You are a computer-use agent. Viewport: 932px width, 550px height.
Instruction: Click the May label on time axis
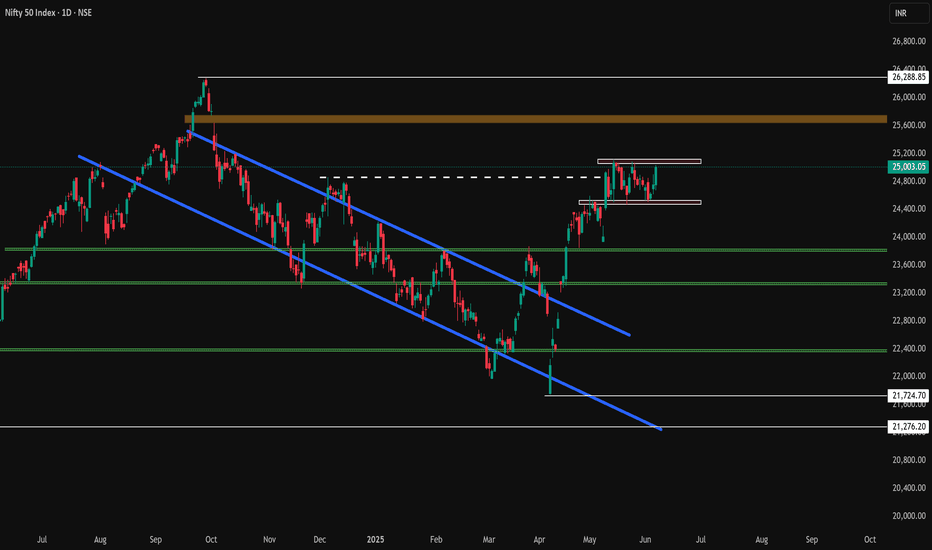589,540
